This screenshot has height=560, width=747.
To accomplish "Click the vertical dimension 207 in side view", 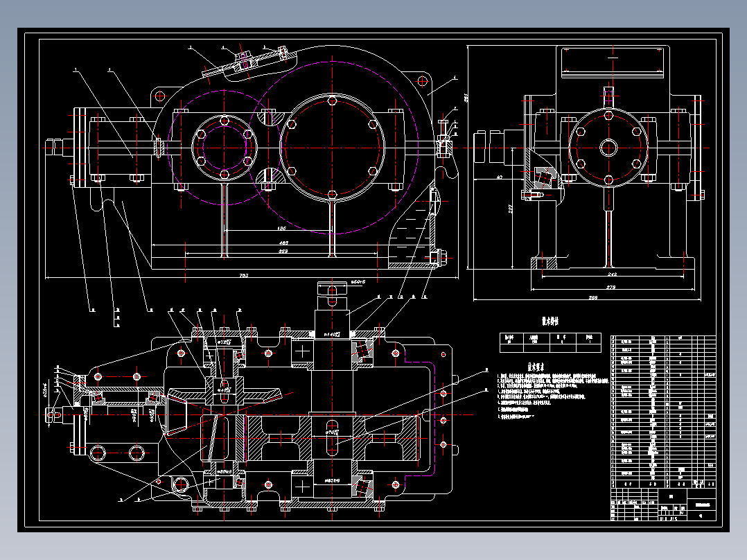I will click(x=510, y=209).
